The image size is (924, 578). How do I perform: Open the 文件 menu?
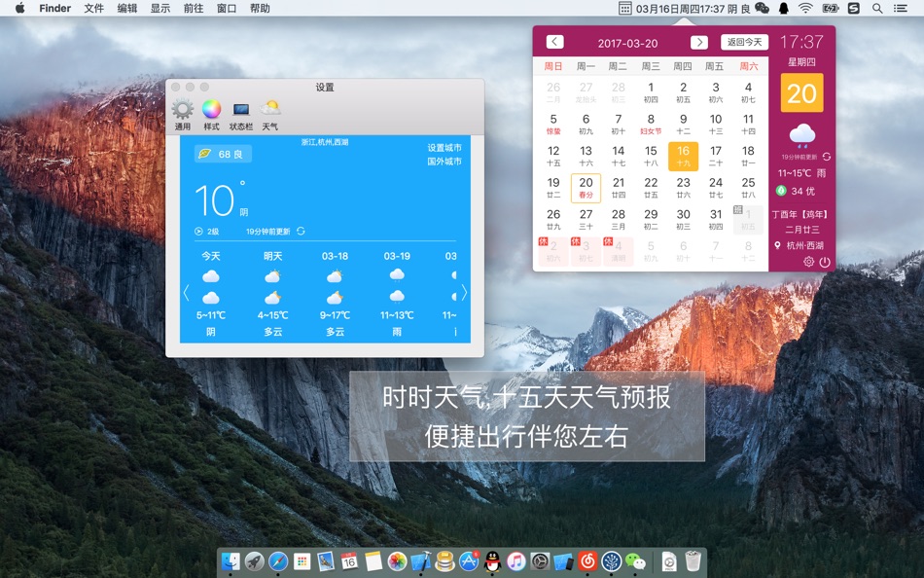point(93,8)
